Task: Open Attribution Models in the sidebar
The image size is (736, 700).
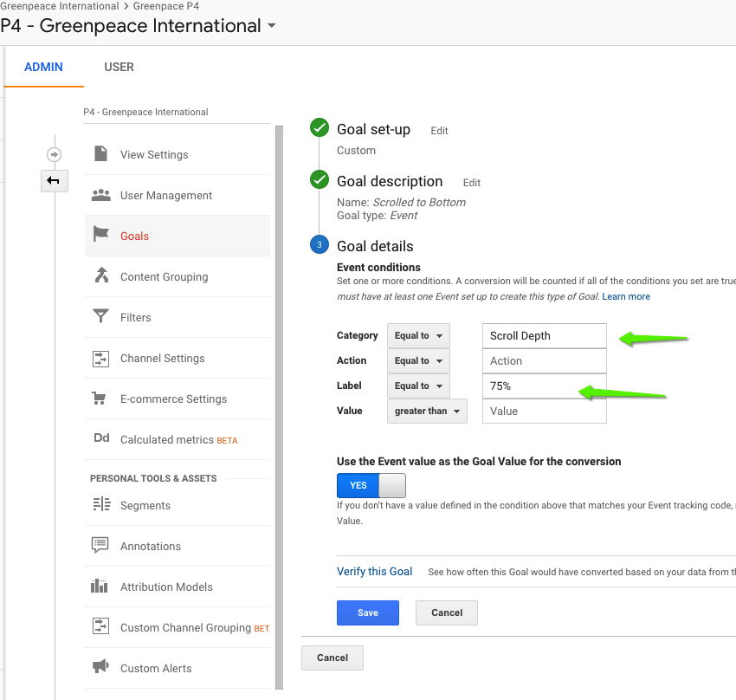Action: (178, 587)
